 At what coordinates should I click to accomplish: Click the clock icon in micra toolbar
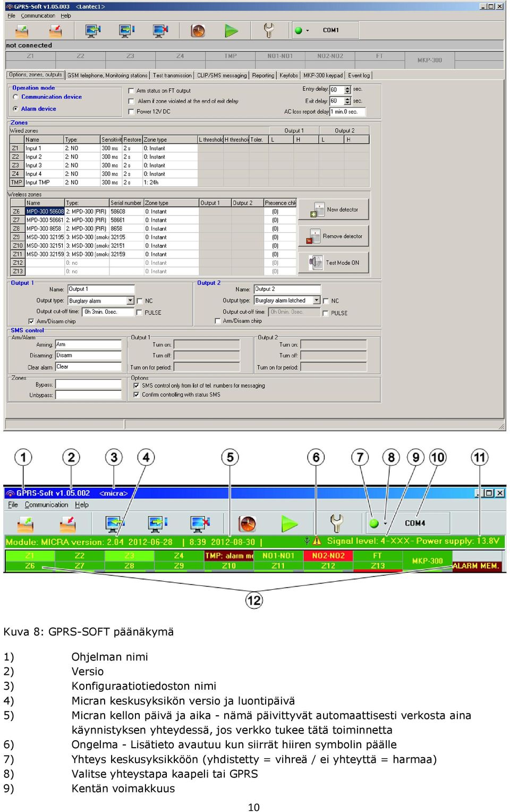[247, 524]
